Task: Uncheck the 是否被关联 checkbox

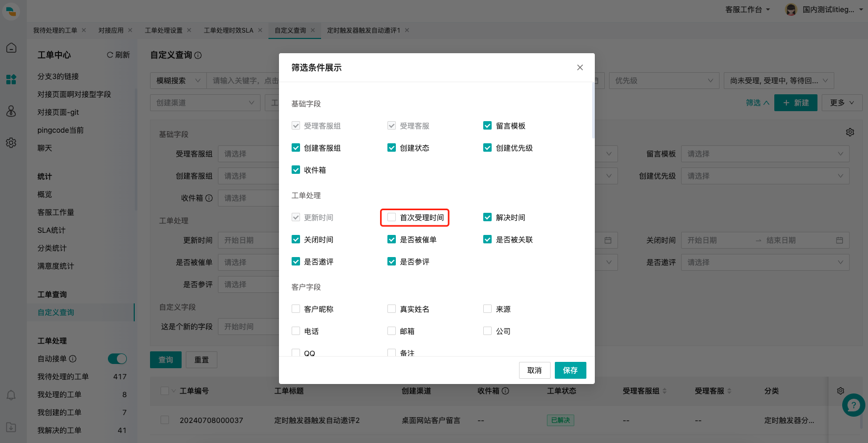Action: point(487,239)
